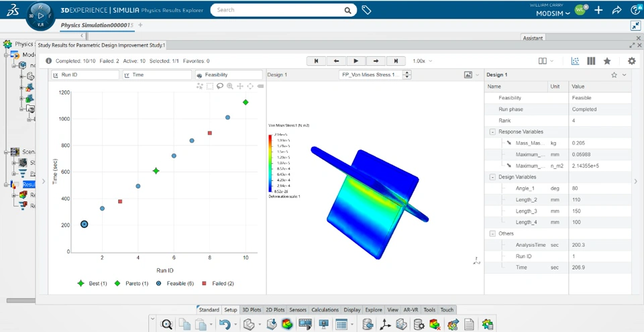Click the database with gear icon
This screenshot has width=644, height=332.
coord(419,324)
